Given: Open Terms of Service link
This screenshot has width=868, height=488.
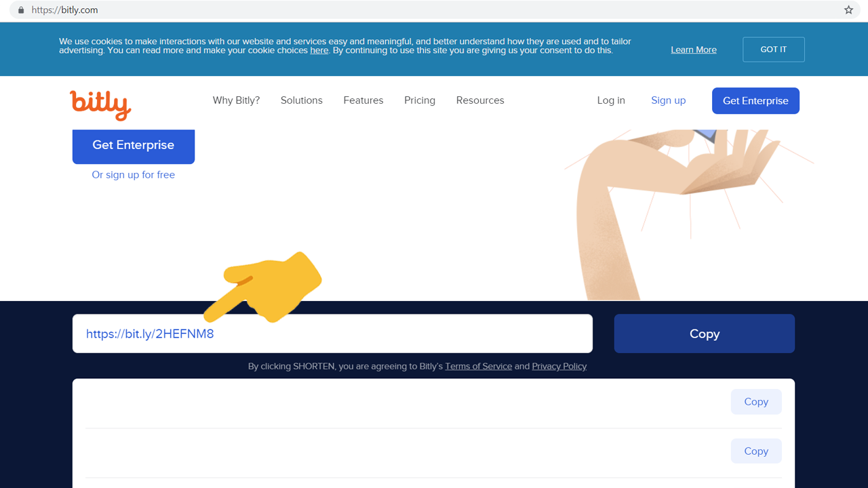Looking at the screenshot, I should pyautogui.click(x=478, y=366).
